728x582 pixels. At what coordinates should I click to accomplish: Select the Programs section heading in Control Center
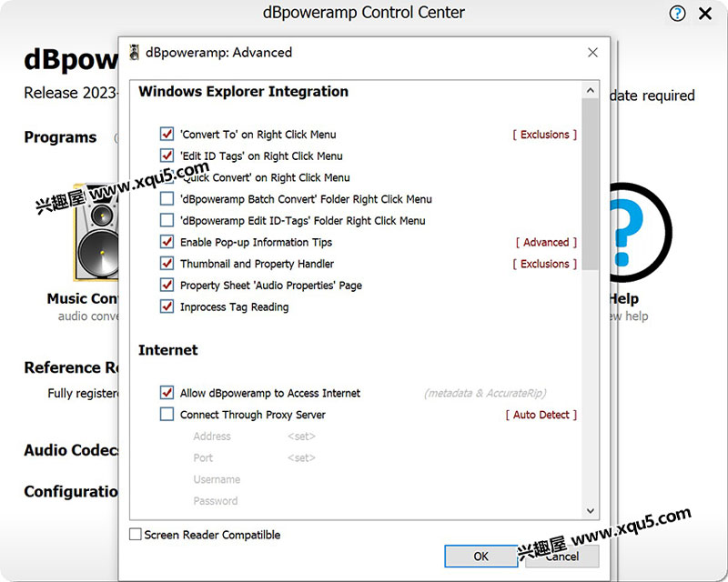[60, 137]
